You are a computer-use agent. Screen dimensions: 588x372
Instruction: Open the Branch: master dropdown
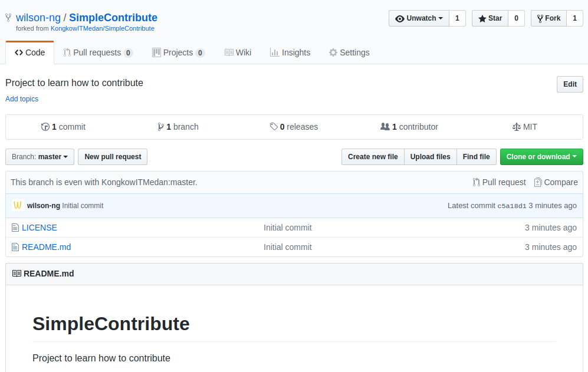tap(40, 157)
